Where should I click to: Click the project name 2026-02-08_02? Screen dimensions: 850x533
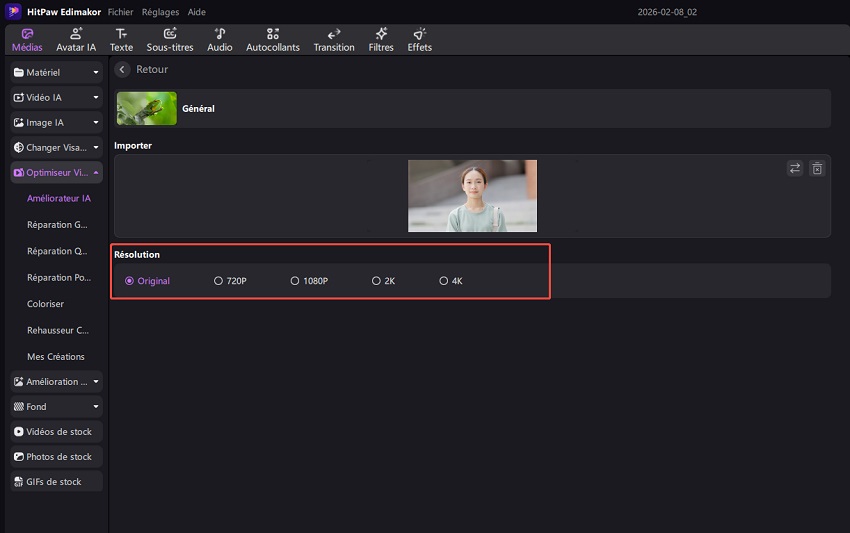coord(667,12)
